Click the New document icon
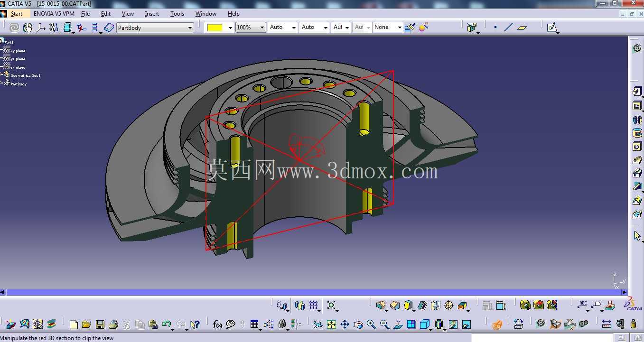Viewport: 644px width, 342px height. click(x=74, y=324)
